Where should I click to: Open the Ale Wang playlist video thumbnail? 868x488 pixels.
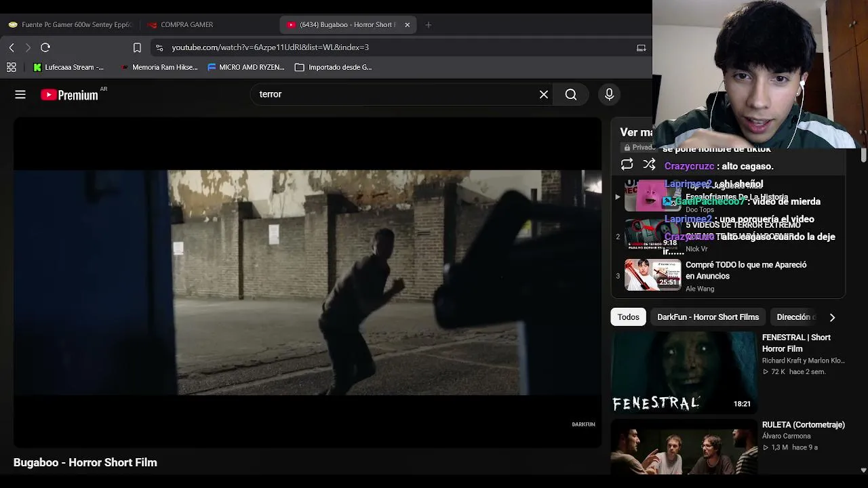point(652,274)
